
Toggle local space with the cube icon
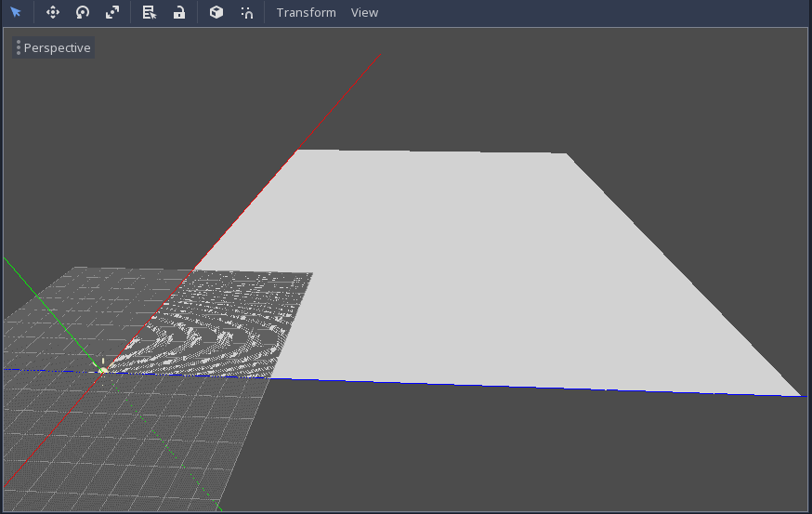[216, 13]
